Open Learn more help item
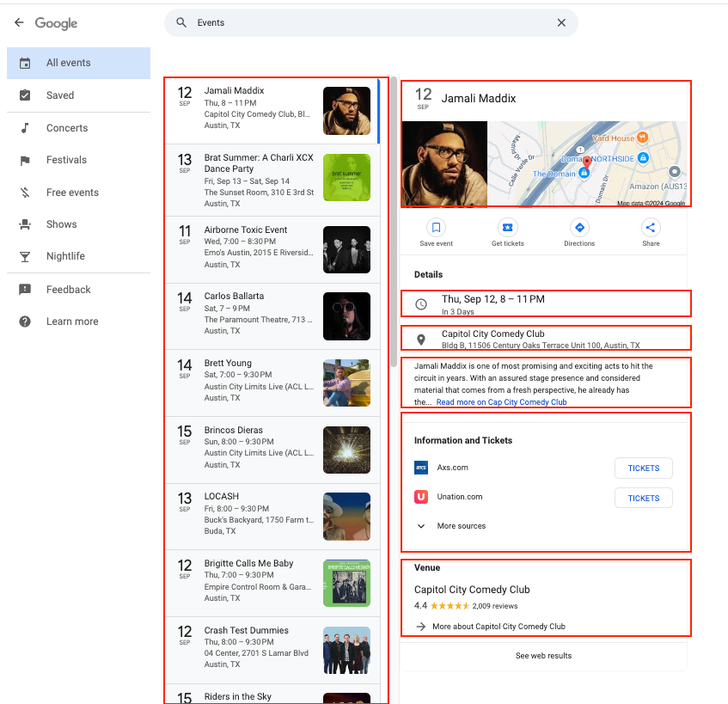Viewport: 728px width, 704px height. (x=78, y=321)
